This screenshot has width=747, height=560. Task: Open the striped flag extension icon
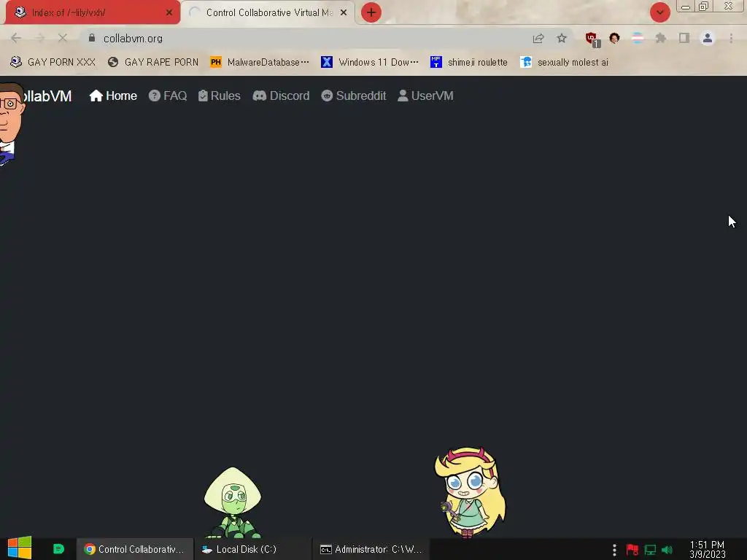coord(638,38)
